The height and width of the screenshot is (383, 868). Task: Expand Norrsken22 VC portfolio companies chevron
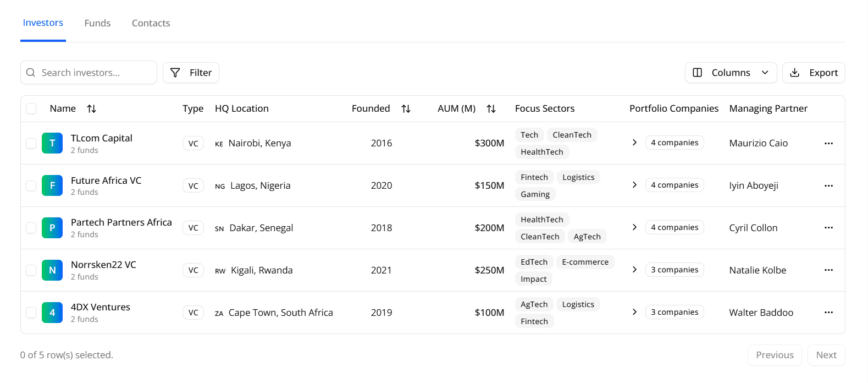[634, 270]
